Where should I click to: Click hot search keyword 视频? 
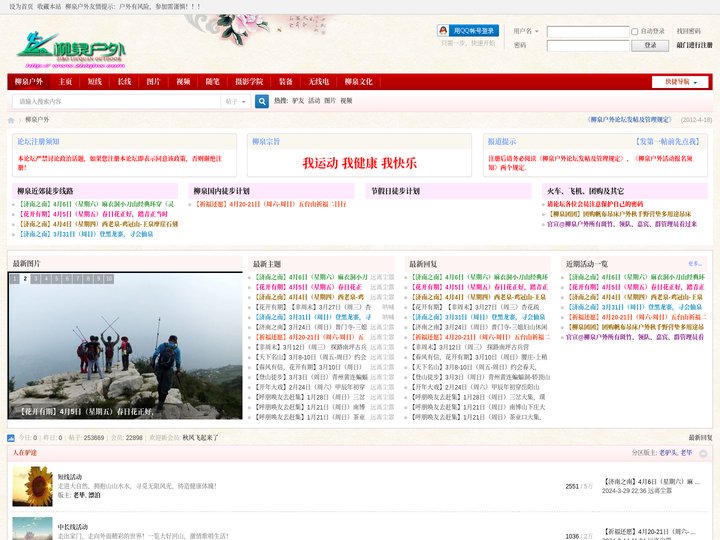point(346,101)
